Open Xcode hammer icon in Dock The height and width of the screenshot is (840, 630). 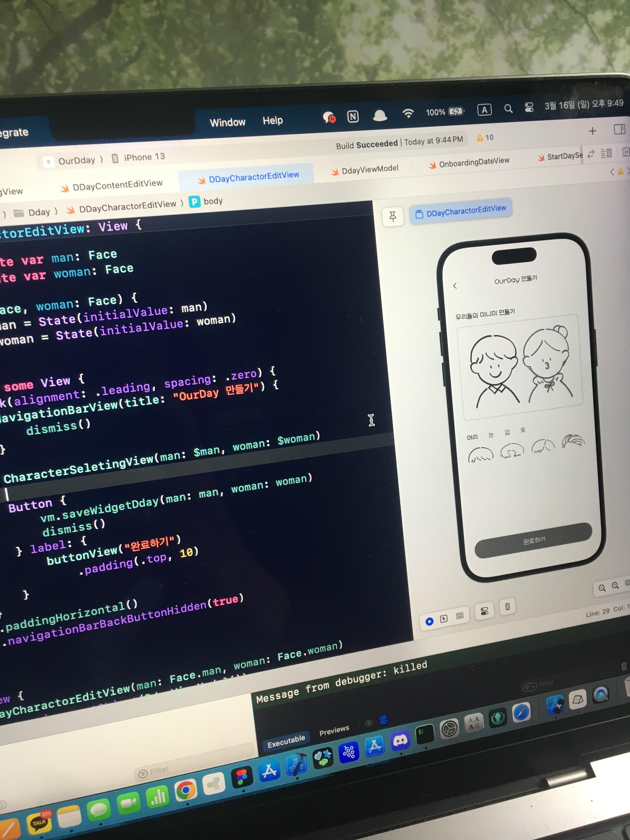coord(296,764)
